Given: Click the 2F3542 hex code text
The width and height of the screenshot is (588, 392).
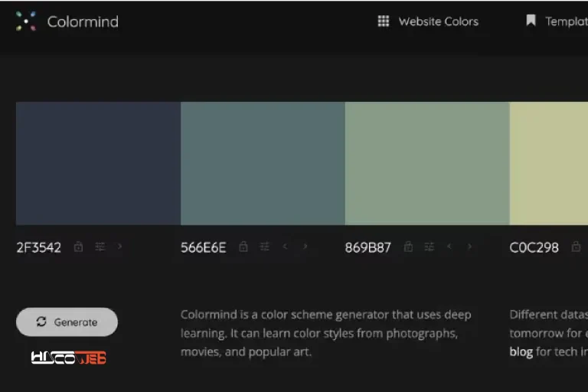Looking at the screenshot, I should (x=38, y=247).
